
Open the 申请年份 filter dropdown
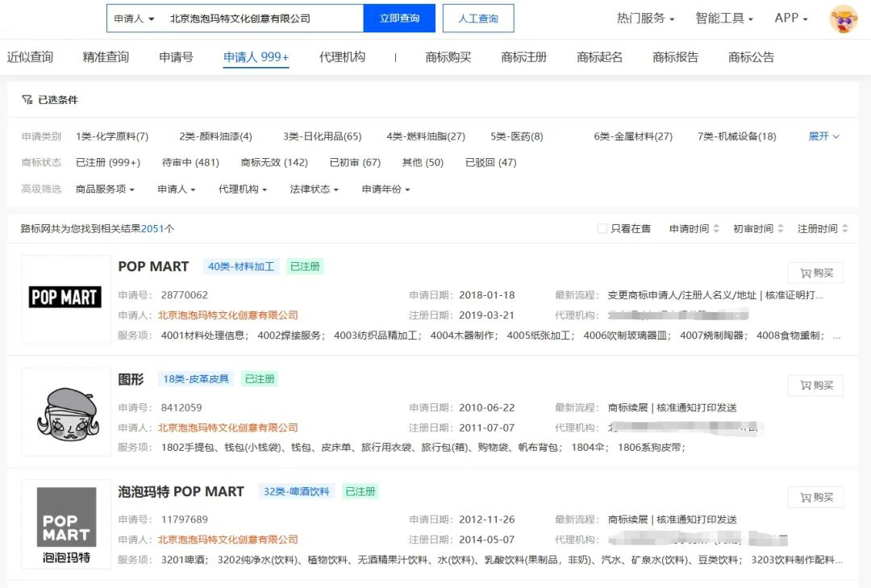click(x=385, y=189)
